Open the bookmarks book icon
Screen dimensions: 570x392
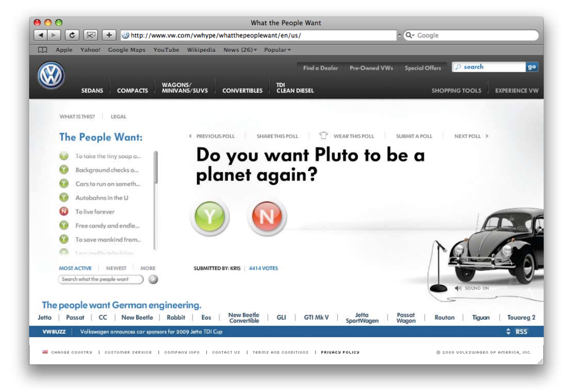point(43,50)
